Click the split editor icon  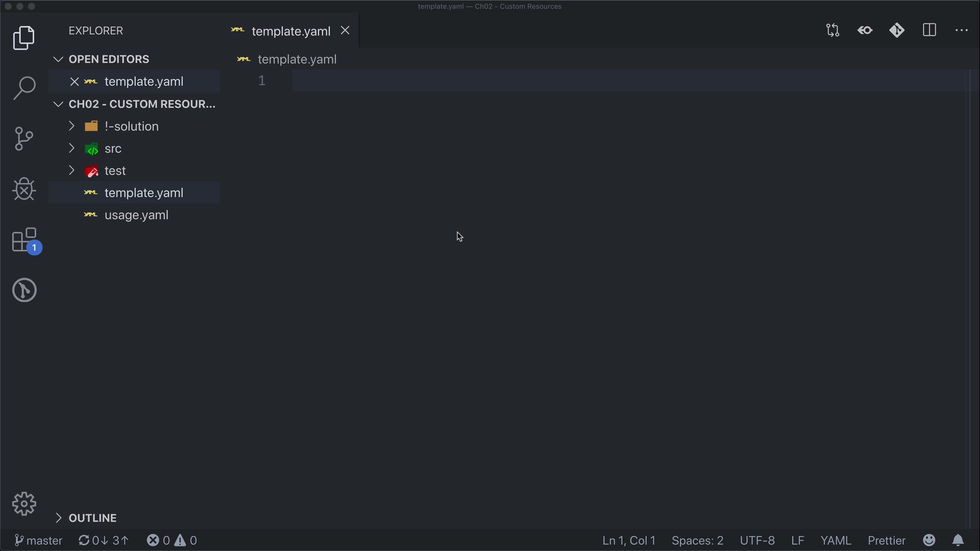929,31
